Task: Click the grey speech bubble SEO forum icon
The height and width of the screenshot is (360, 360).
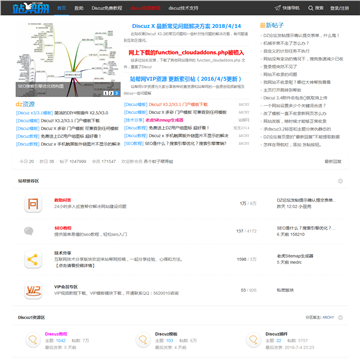Action: 29,231
